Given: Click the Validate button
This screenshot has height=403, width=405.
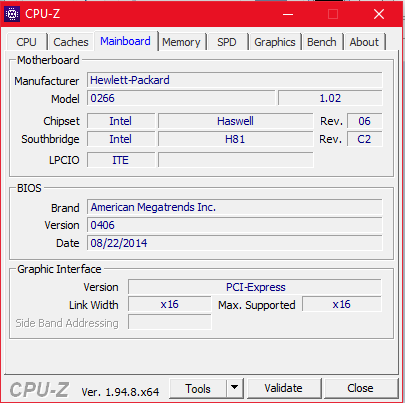Looking at the screenshot, I should tap(284, 388).
